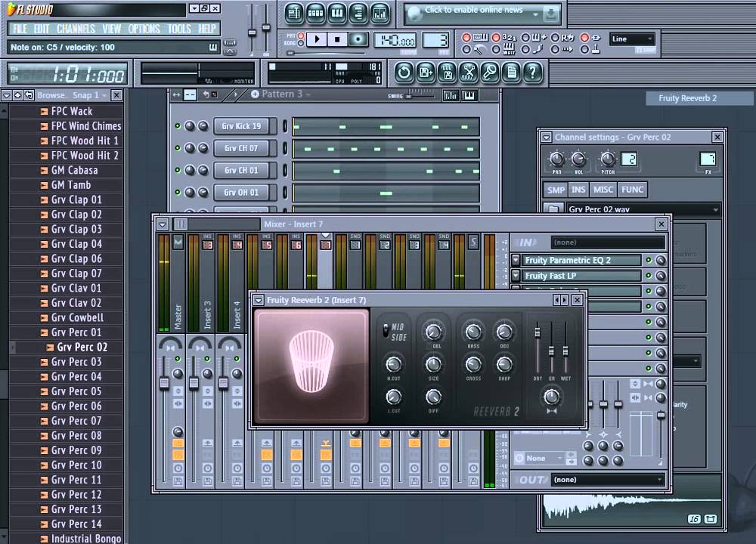This screenshot has height=544, width=756.
Task: Open graph editor in the step sequencer
Action: 451,95
